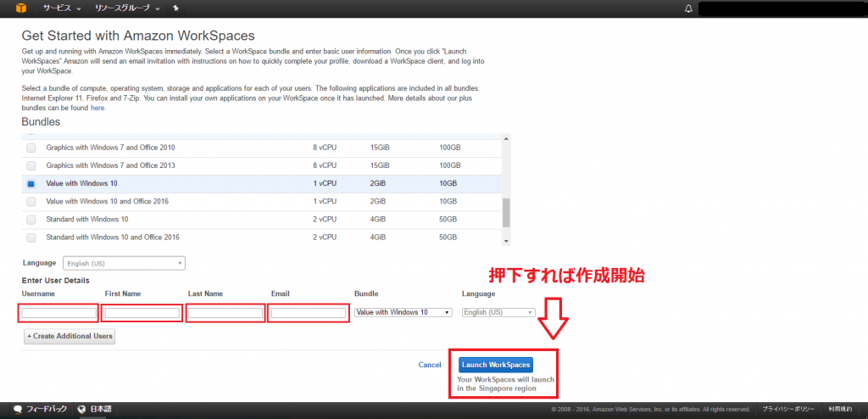
Task: Open the プライバシーポリシー footer link
Action: coord(788,409)
